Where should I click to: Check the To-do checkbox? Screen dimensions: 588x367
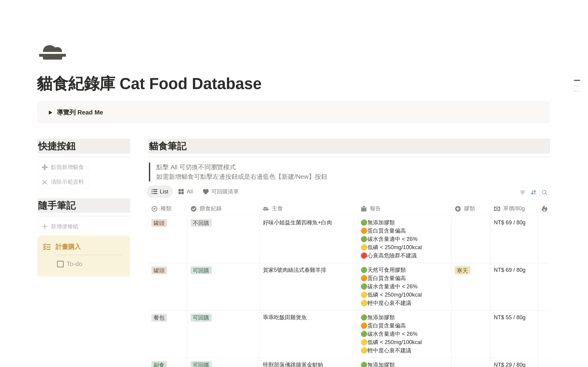[60, 264]
